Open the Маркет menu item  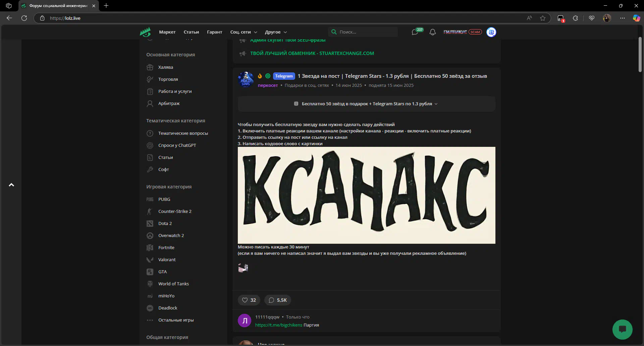tap(167, 32)
